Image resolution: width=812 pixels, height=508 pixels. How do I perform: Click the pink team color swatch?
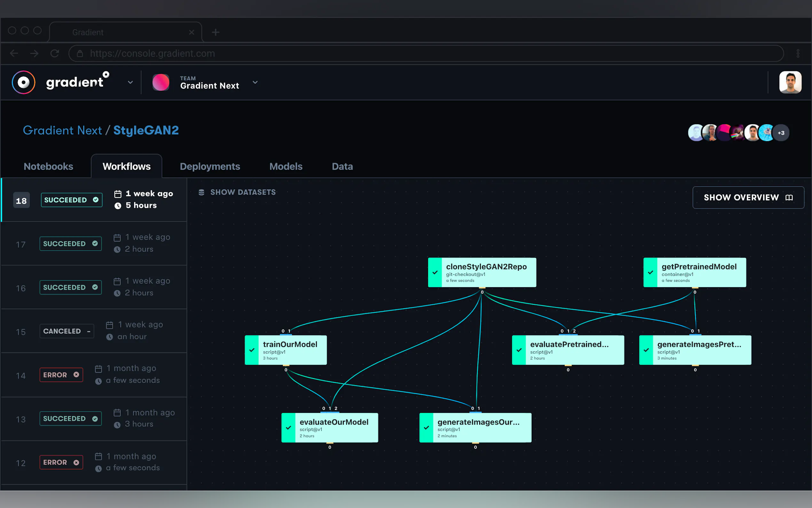161,82
